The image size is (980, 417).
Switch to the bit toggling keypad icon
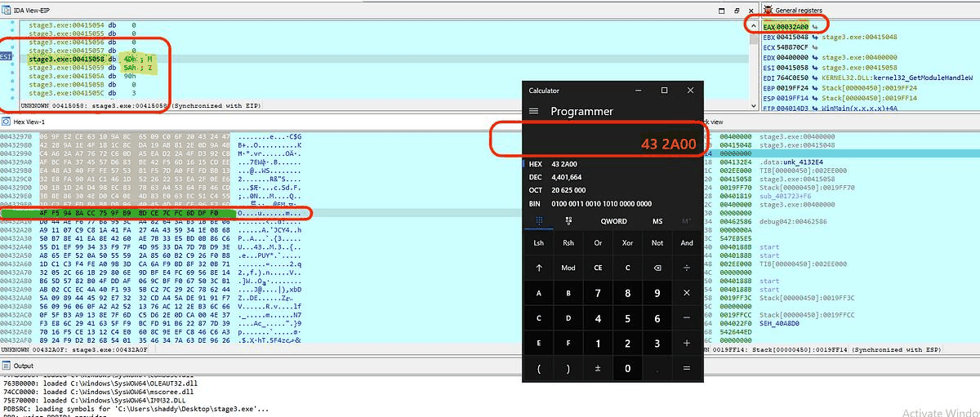point(568,220)
